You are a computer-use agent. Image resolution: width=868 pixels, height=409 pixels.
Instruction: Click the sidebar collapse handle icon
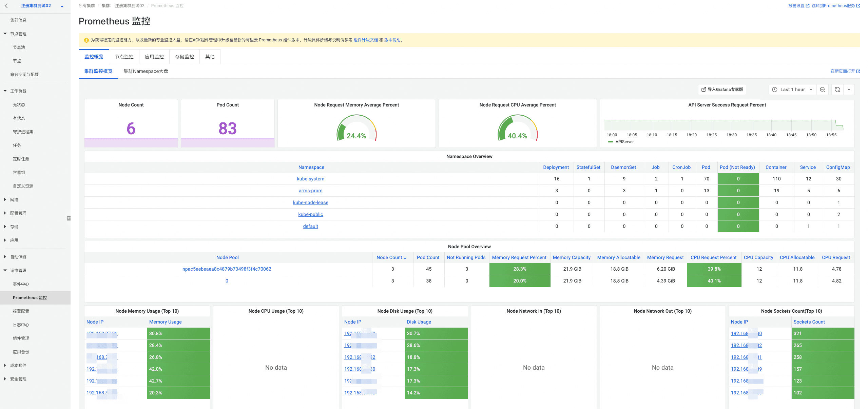click(x=69, y=218)
